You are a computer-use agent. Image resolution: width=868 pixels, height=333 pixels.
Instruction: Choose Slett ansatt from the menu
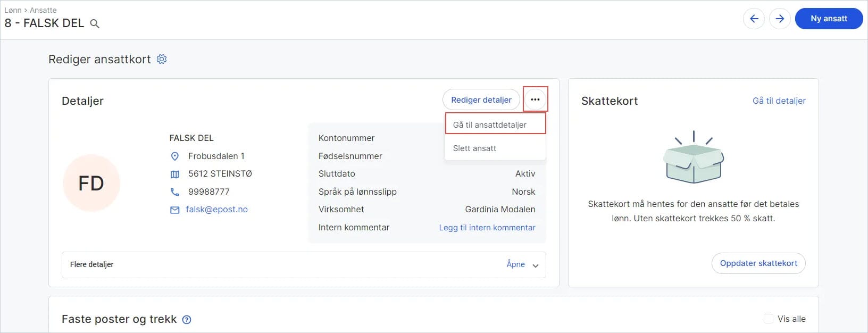click(495, 148)
